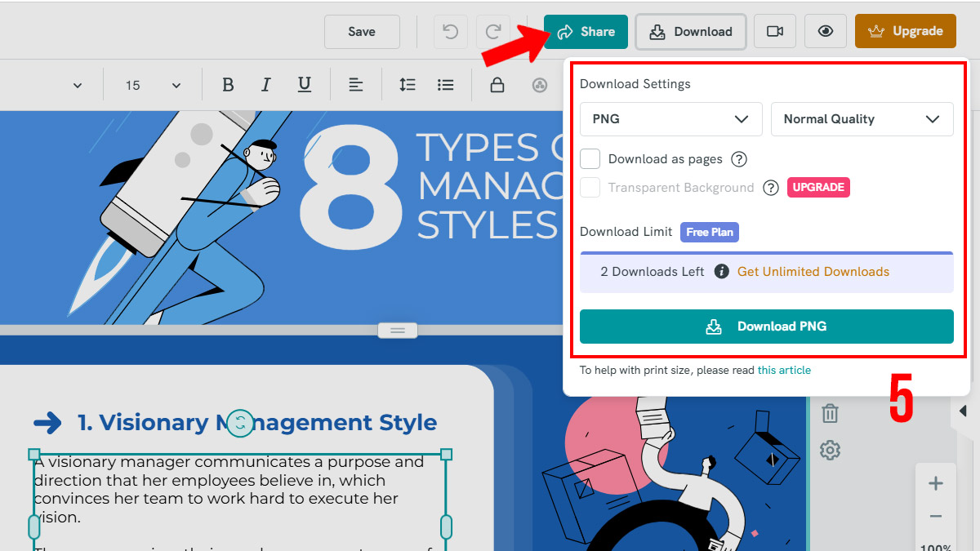Click the Download Settings heading

tap(635, 84)
